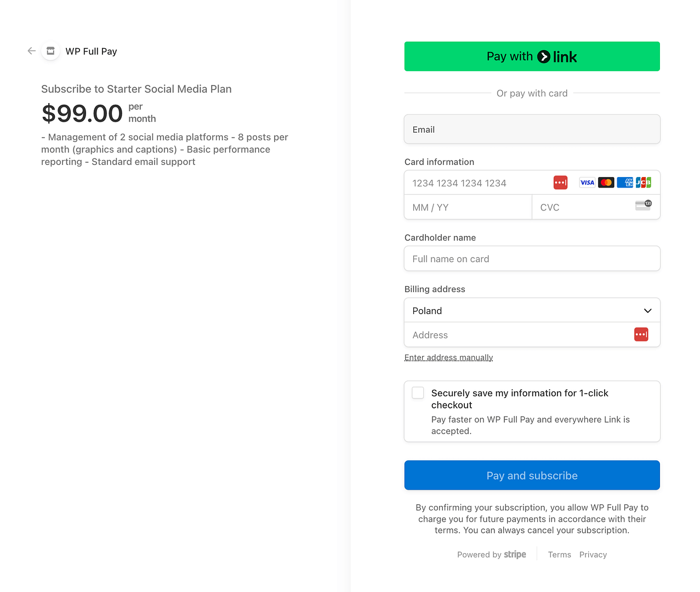Open the Enter address manually link
This screenshot has width=700, height=592.
448,358
